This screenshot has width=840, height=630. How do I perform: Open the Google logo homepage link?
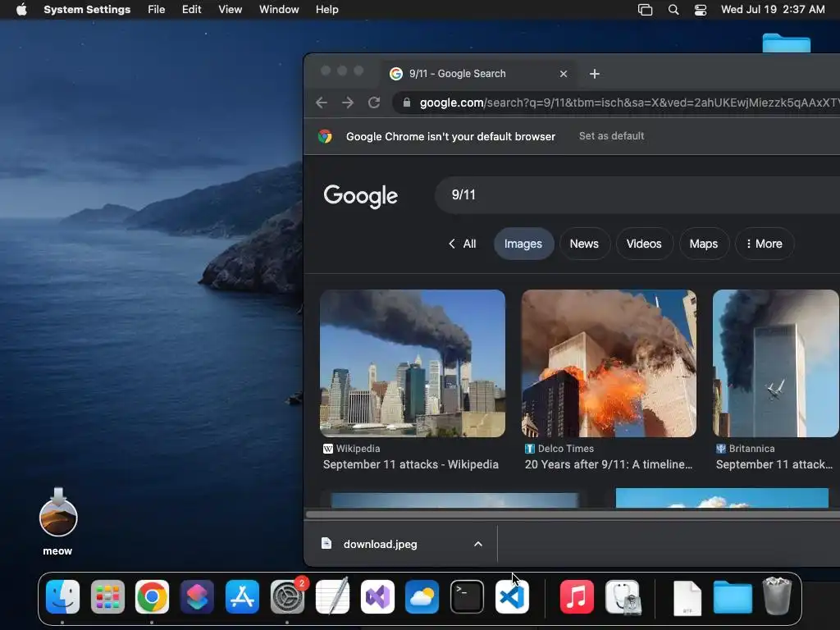[x=361, y=196]
